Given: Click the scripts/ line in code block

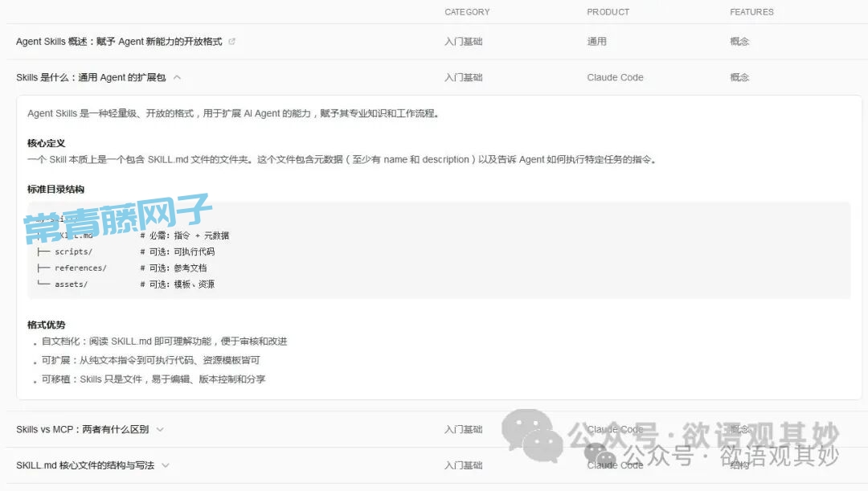Looking at the screenshot, I should point(73,252).
